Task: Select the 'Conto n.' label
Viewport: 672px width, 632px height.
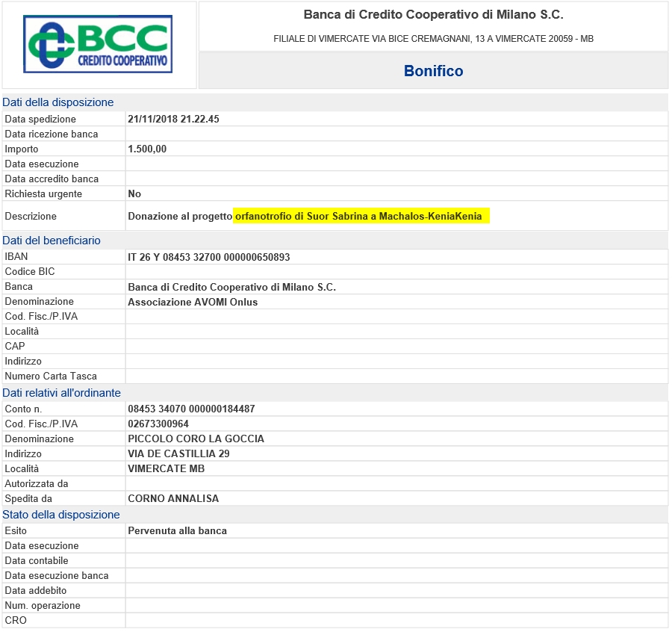Action: click(x=23, y=409)
